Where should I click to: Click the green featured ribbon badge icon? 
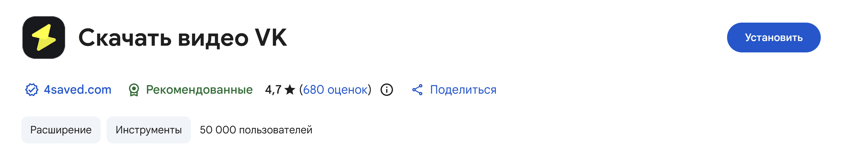point(134,90)
